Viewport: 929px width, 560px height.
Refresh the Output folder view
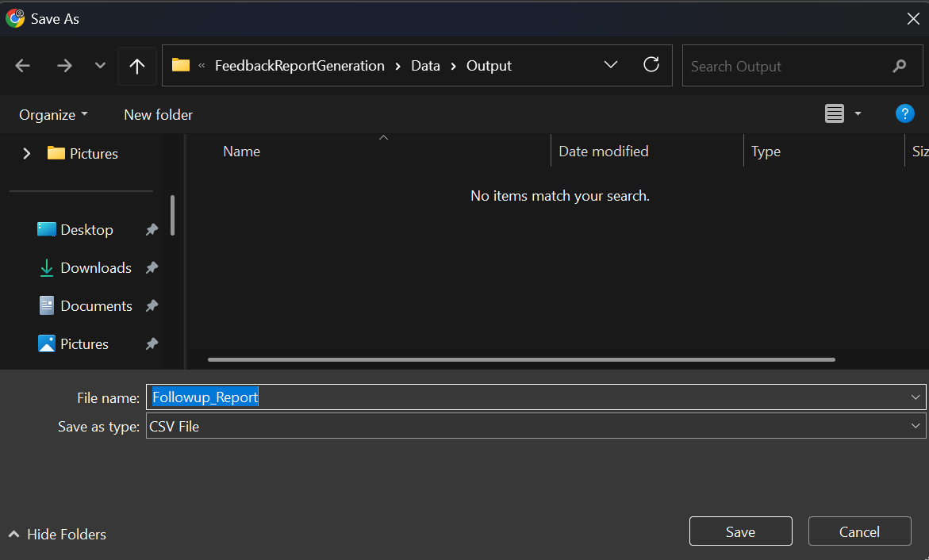click(651, 64)
